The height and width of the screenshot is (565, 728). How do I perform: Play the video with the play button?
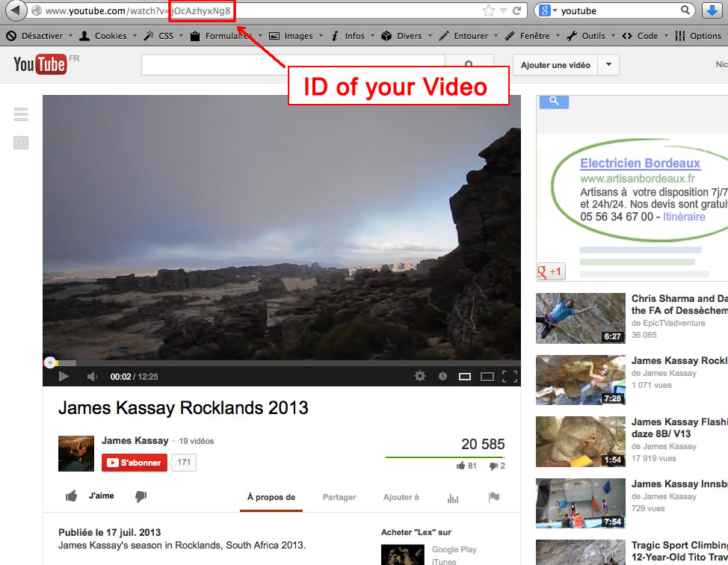coord(64,377)
